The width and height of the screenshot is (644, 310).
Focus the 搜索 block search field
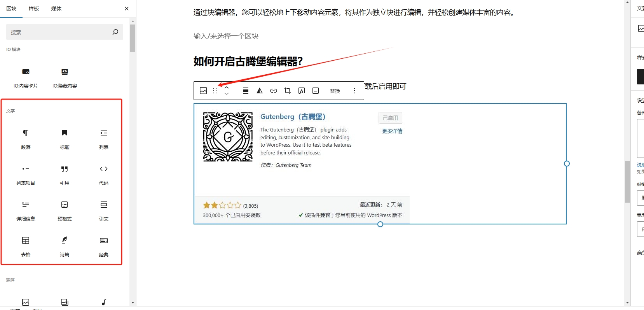click(65, 32)
